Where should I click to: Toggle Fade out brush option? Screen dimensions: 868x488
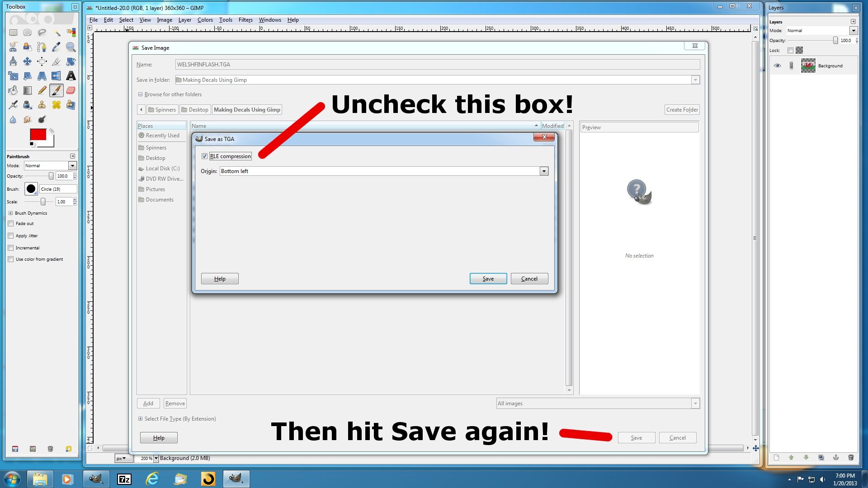click(10, 224)
